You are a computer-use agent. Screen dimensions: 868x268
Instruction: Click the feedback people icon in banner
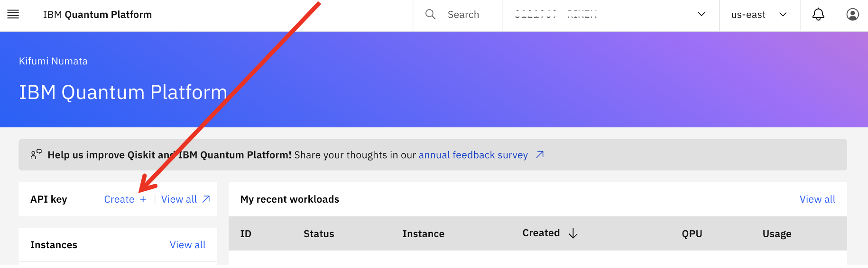point(36,155)
